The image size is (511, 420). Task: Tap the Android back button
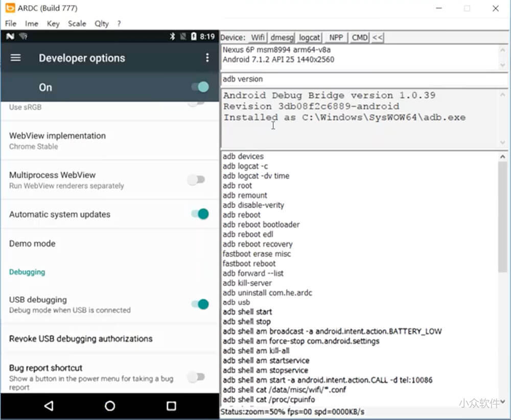[49, 406]
